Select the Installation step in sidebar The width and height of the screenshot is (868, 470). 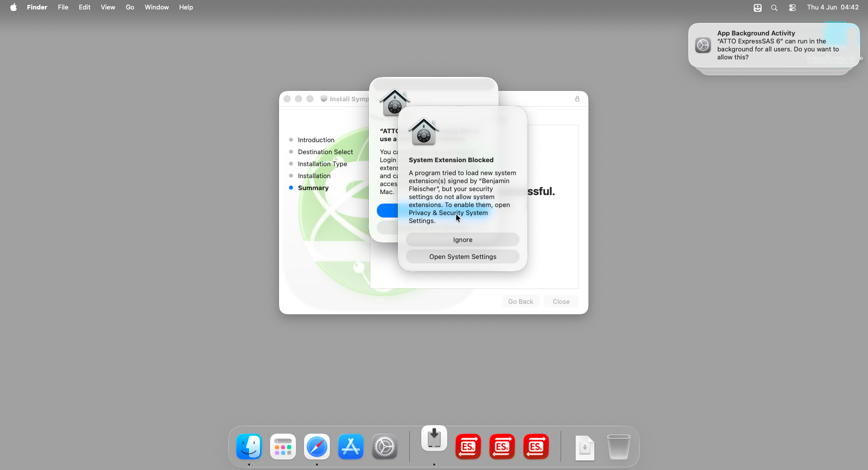point(314,176)
